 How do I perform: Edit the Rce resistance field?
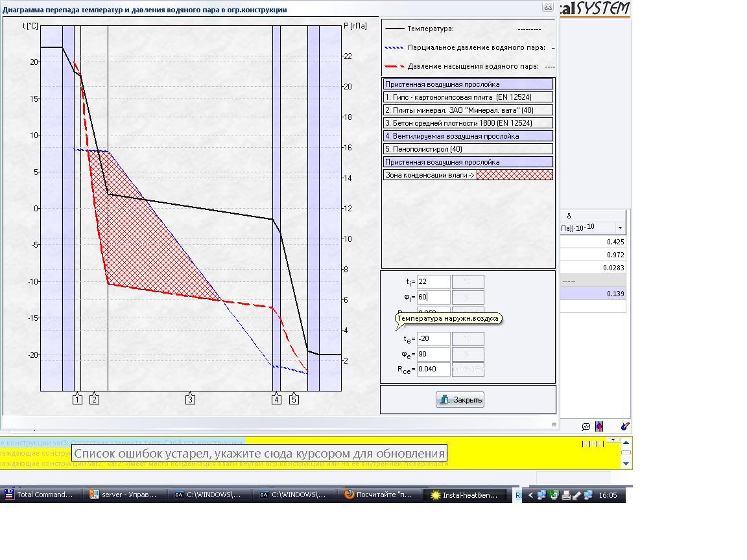tap(434, 369)
